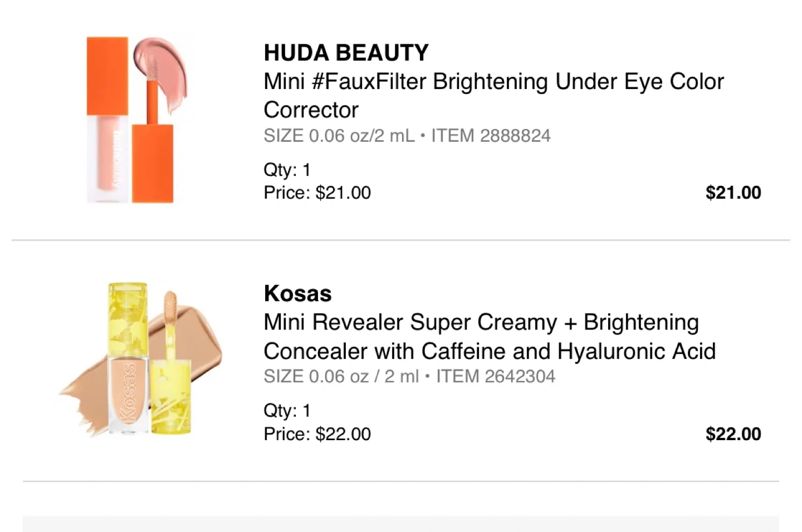Click the bold $22.00 line total
This screenshot has width=802, height=532.
(733, 434)
